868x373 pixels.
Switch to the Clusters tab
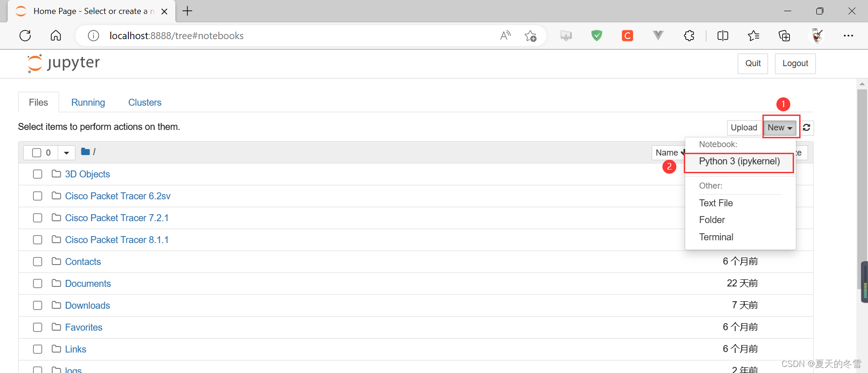pyautogui.click(x=145, y=102)
